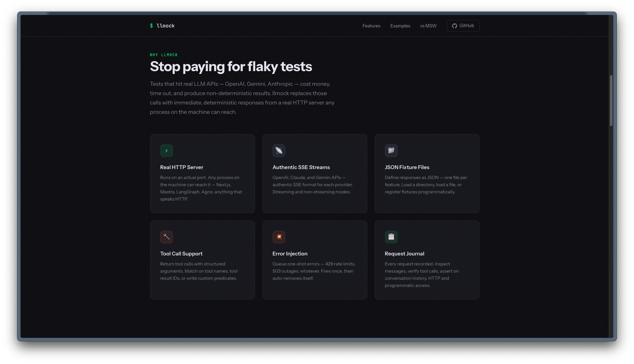This screenshot has width=634, height=364.
Task: Click the Tool Call Support heading
Action: (181, 254)
